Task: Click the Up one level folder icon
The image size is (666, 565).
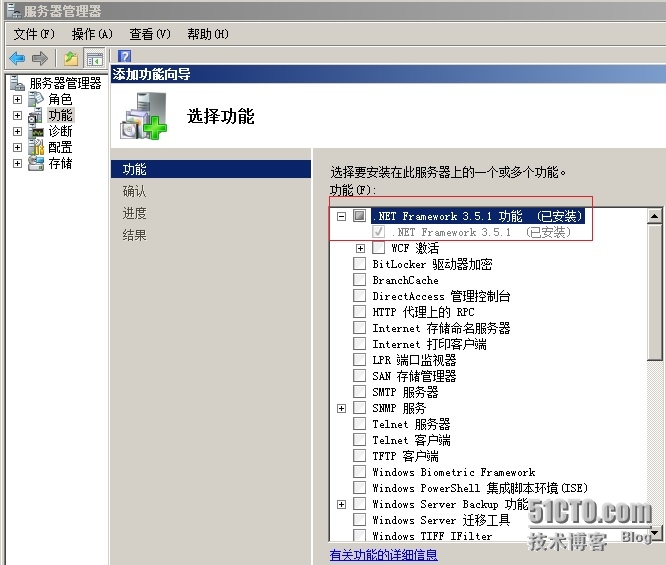Action: [71, 58]
